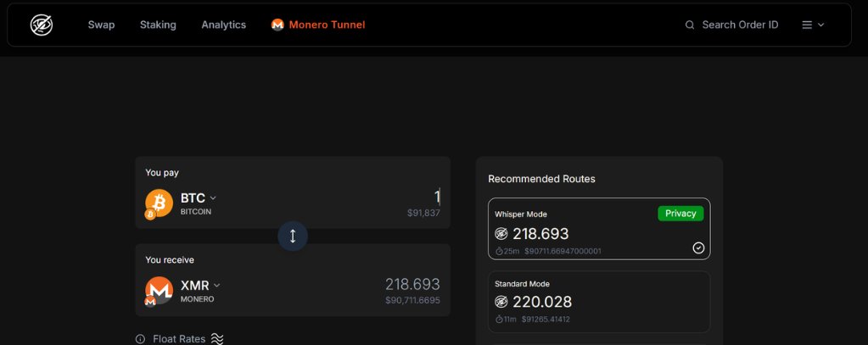Screen dimensions: 868x345
Task: Open the Monero Tunnel tab
Action: (x=318, y=25)
